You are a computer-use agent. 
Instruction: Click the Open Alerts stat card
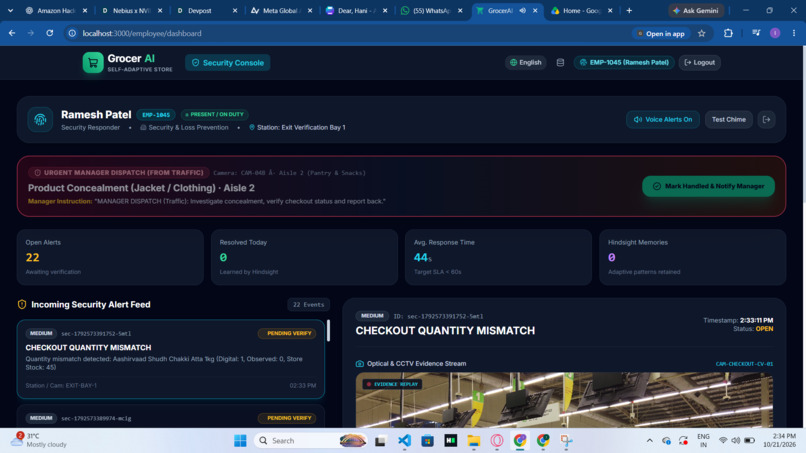[110, 257]
